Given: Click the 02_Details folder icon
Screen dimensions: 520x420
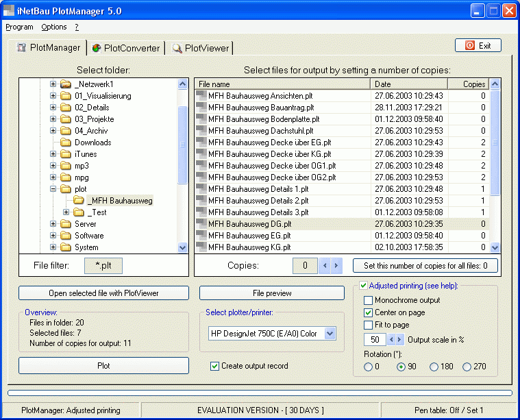Looking at the screenshot, I should 66,108.
